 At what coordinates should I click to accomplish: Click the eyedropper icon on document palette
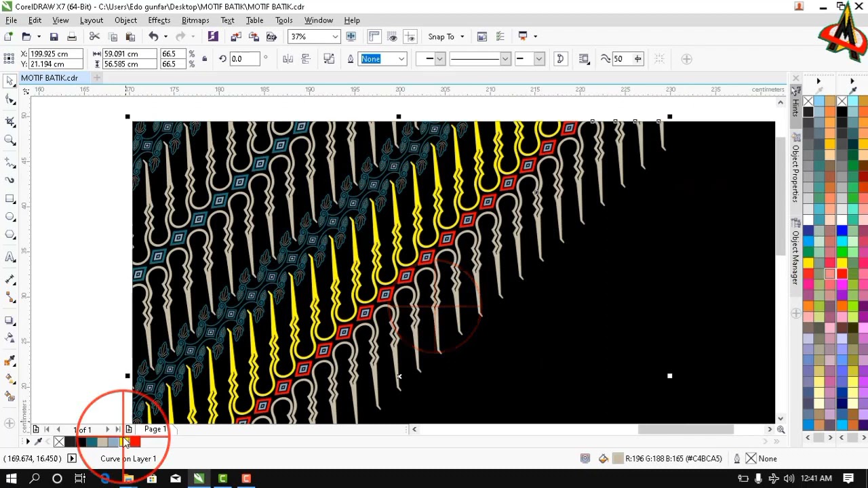point(38,442)
